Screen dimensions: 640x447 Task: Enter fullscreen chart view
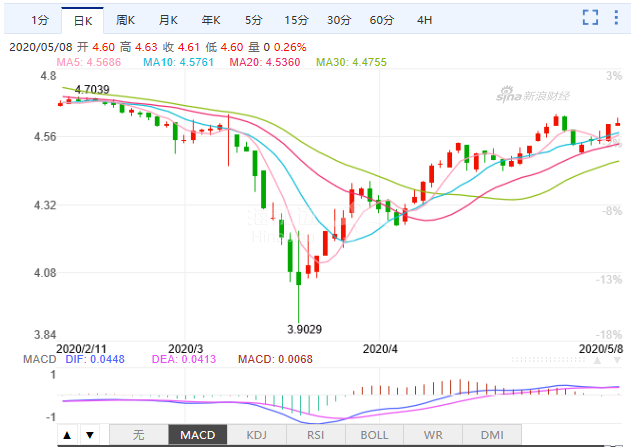click(x=591, y=17)
